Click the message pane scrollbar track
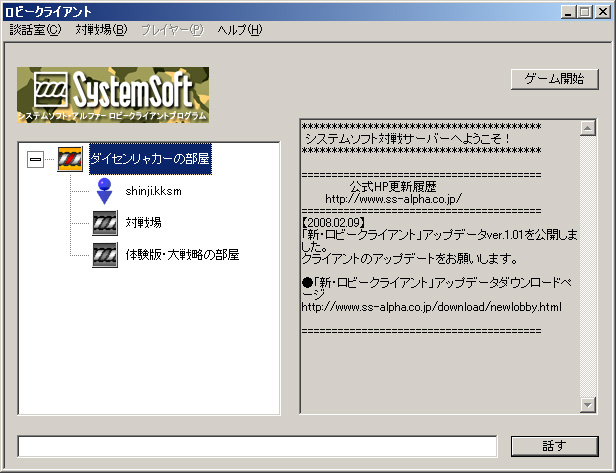616x473 pixels. (x=588, y=266)
